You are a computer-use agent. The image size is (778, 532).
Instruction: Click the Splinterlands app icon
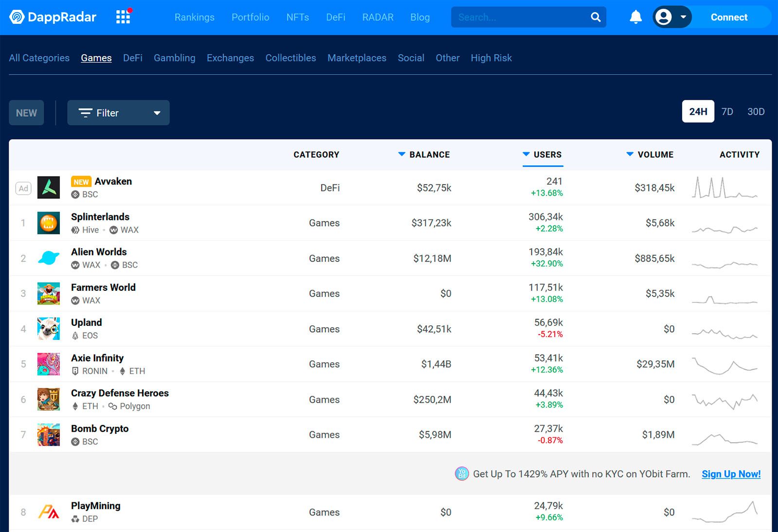click(49, 223)
